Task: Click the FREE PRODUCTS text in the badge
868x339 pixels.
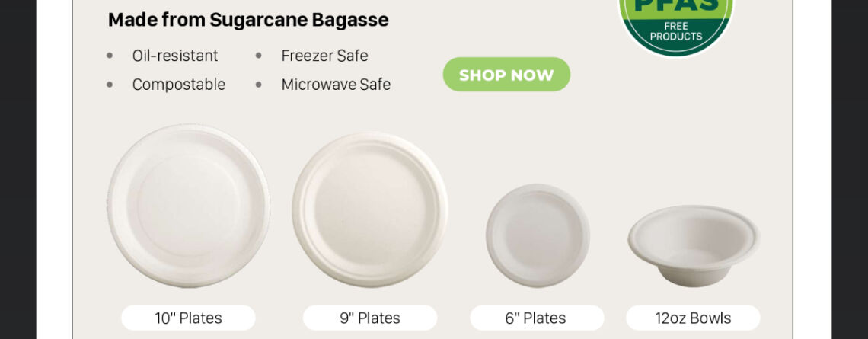Action: coord(676,31)
